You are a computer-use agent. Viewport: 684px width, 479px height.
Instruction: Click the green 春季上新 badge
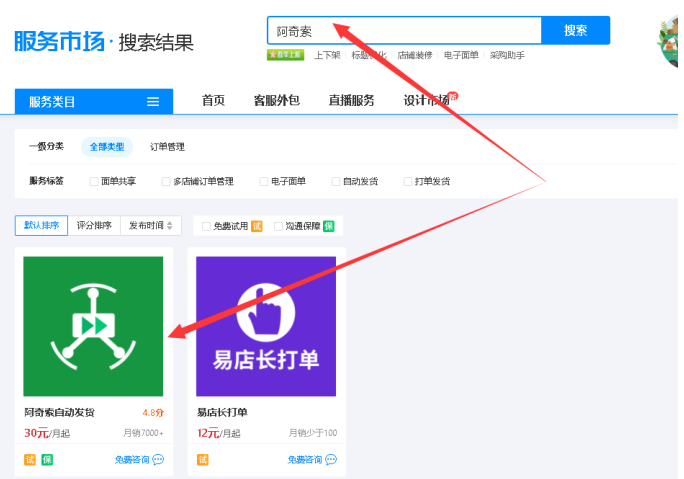(x=285, y=55)
